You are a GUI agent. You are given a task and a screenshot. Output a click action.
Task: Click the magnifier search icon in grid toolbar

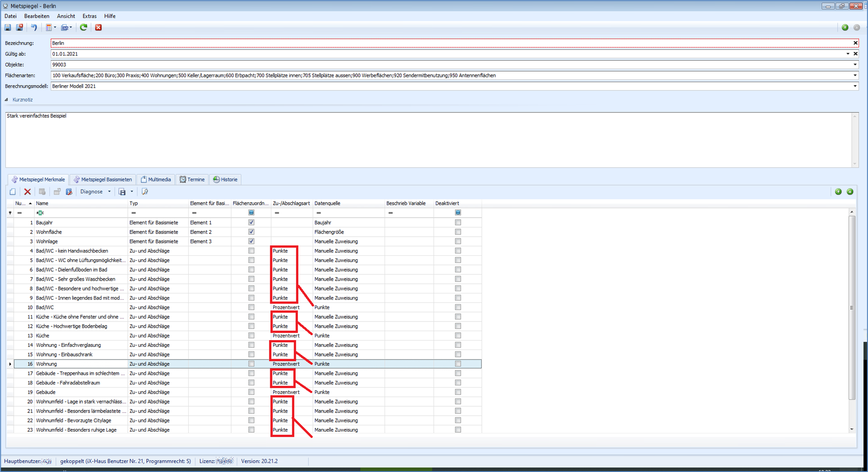145,192
